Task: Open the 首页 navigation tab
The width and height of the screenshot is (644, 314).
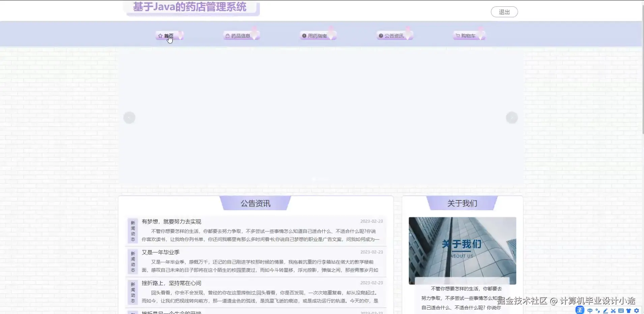Action: (x=169, y=36)
